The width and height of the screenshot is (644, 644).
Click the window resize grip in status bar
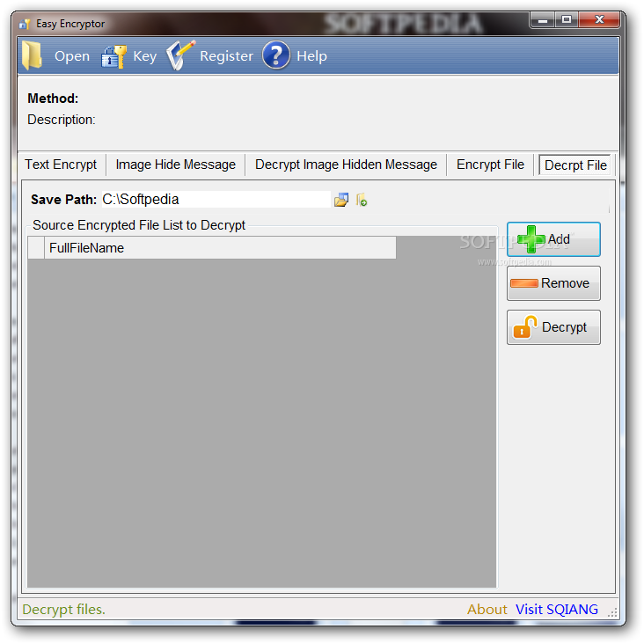pyautogui.click(x=612, y=613)
